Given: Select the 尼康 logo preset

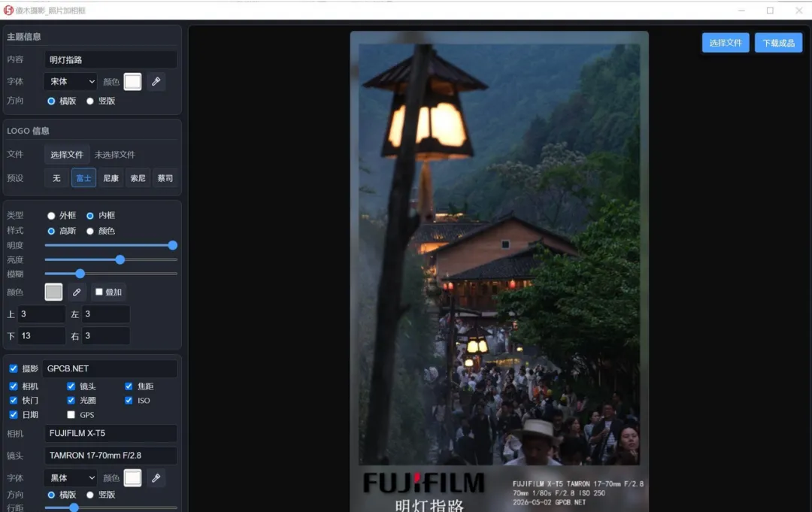Looking at the screenshot, I should (x=111, y=178).
